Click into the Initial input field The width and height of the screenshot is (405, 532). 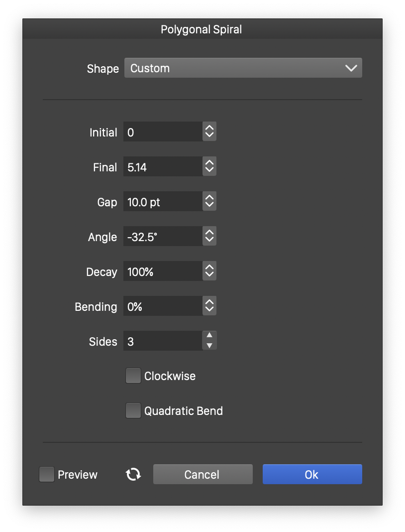point(163,132)
